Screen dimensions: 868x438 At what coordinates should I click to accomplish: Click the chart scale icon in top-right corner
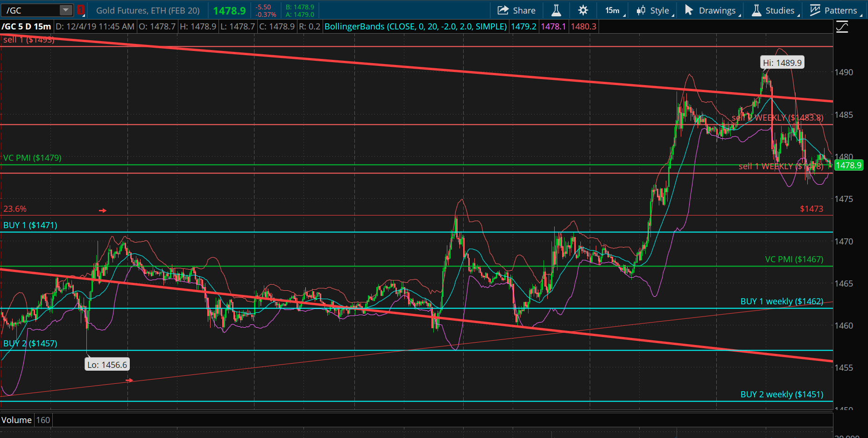coord(841,27)
